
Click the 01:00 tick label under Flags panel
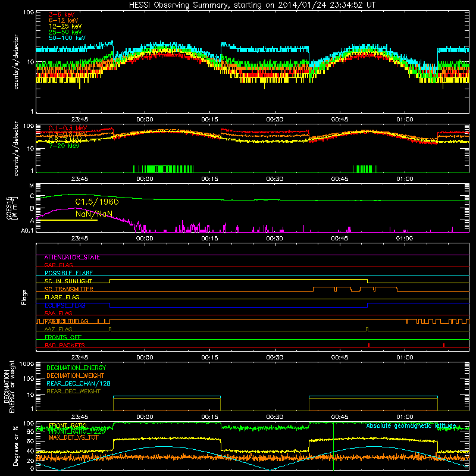pos(405,358)
